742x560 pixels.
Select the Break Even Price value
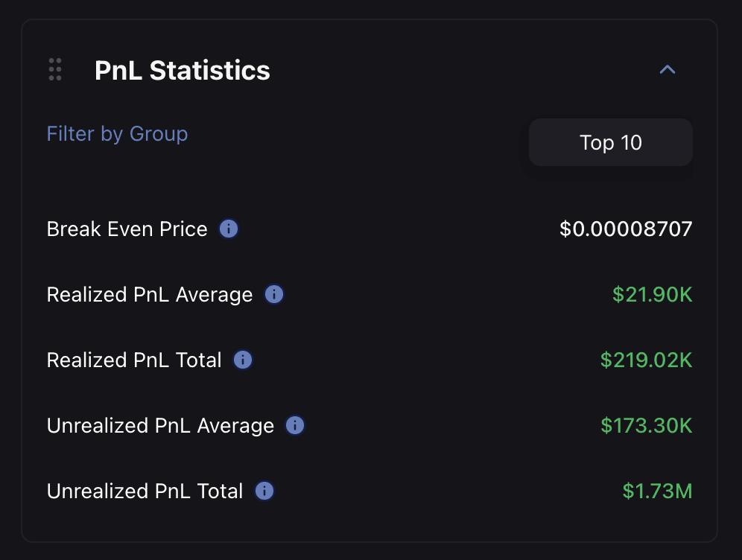[627, 229]
